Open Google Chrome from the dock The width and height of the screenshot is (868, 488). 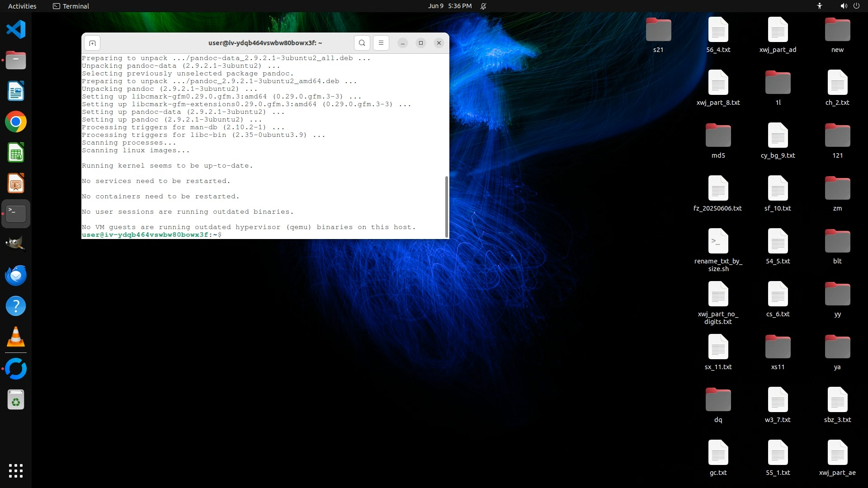pyautogui.click(x=16, y=122)
